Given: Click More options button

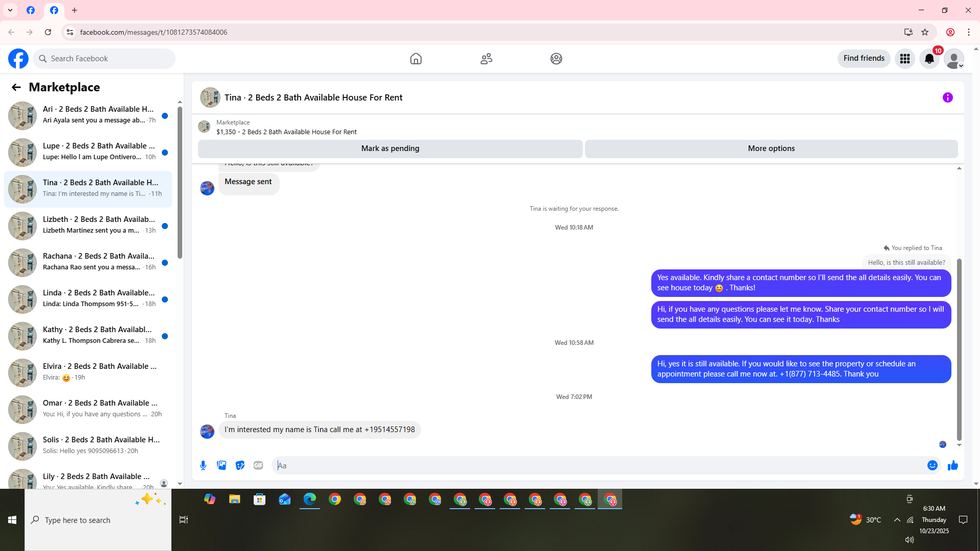Looking at the screenshot, I should click(x=771, y=148).
